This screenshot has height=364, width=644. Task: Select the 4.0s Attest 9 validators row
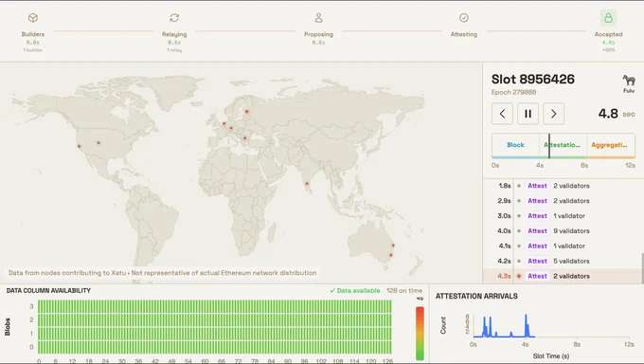(563, 231)
